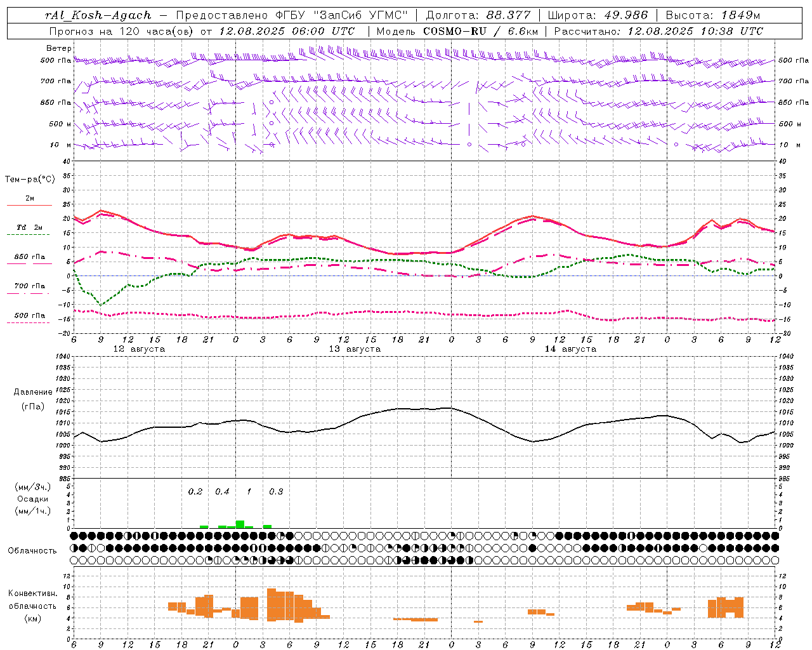The width and height of the screenshot is (812, 650).
Task: Select the Тем-ра(°C) temperature panel label
Action: [x=30, y=180]
